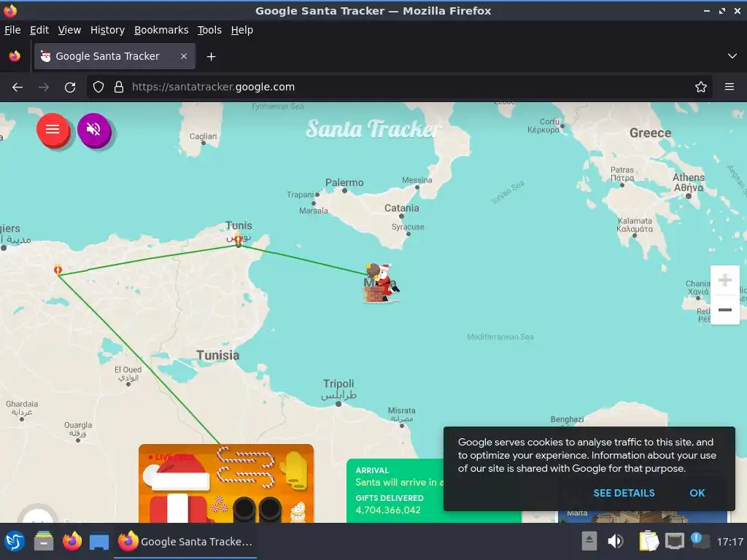Open the View menu
The height and width of the screenshot is (560, 747).
click(x=69, y=30)
